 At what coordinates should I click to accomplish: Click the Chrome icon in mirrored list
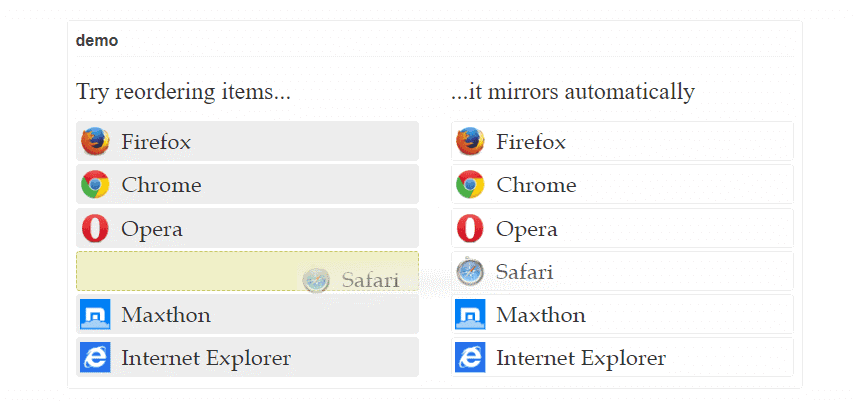[470, 184]
